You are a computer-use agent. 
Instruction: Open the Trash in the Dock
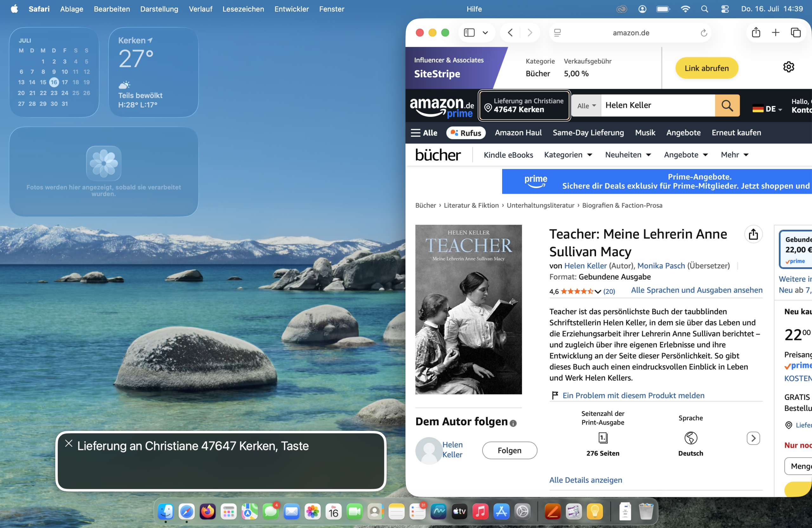pos(646,512)
